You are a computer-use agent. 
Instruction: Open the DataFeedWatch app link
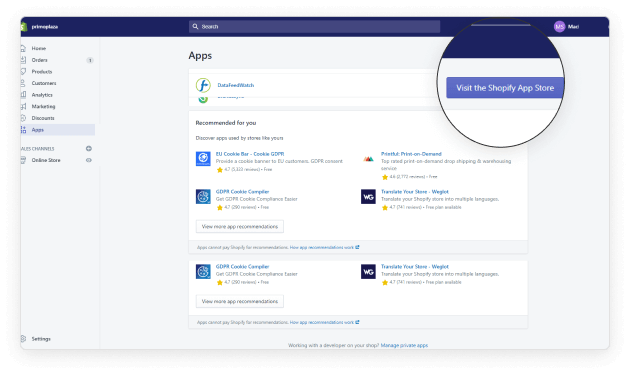coord(235,85)
